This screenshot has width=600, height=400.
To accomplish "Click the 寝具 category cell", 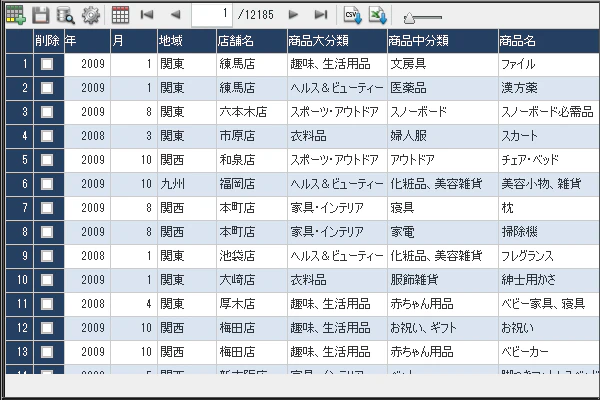I will [x=443, y=208].
